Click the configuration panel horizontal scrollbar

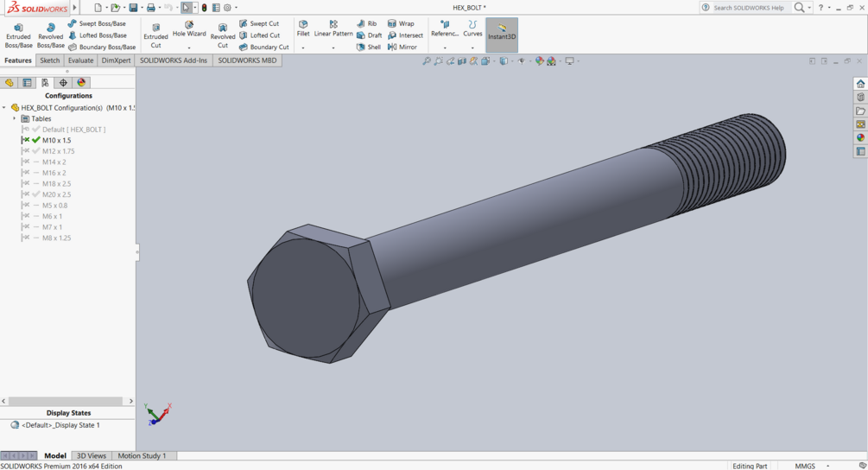[x=67, y=401]
